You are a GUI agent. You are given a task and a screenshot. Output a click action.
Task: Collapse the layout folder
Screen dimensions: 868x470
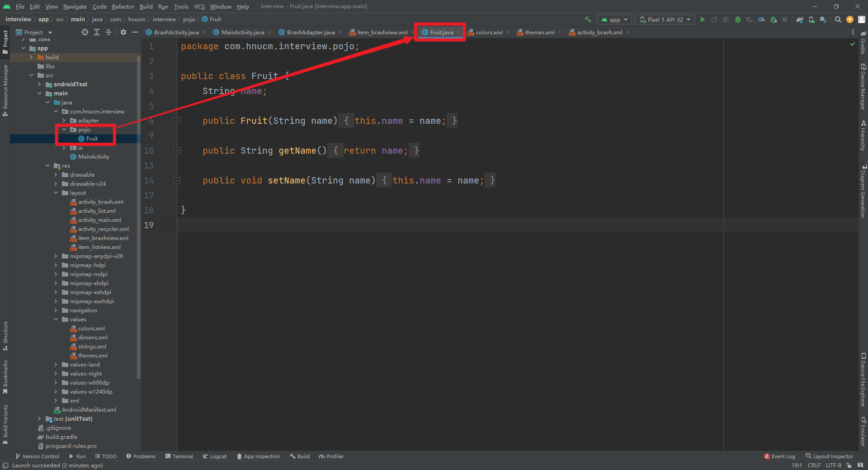pyautogui.click(x=56, y=193)
